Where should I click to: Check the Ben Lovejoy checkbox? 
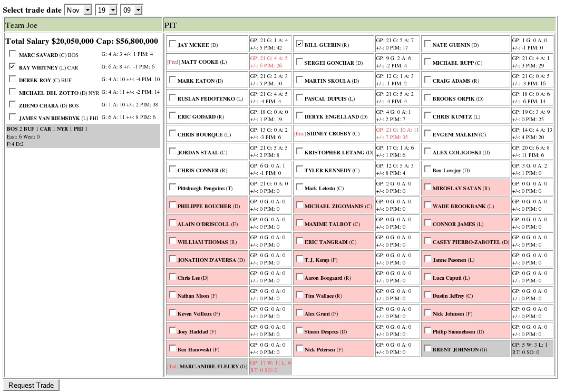click(428, 169)
